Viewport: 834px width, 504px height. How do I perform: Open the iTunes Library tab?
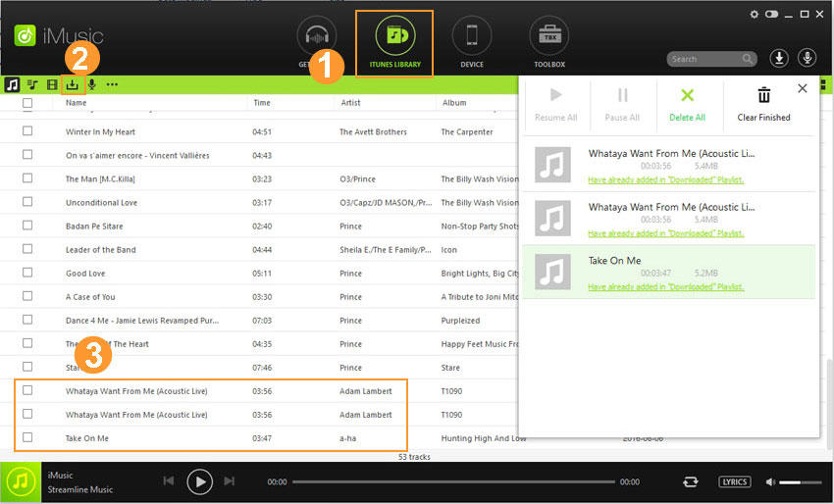394,43
